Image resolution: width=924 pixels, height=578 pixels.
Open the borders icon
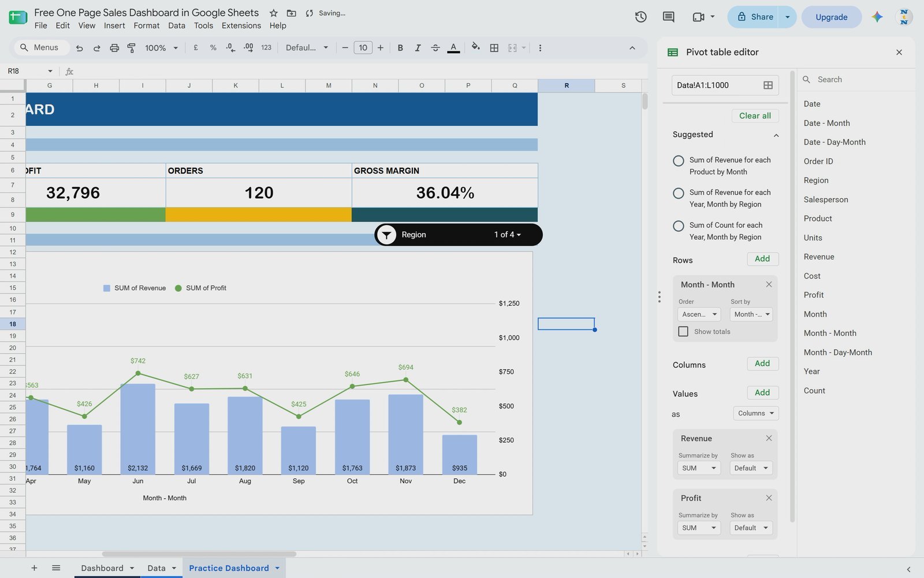coord(494,48)
